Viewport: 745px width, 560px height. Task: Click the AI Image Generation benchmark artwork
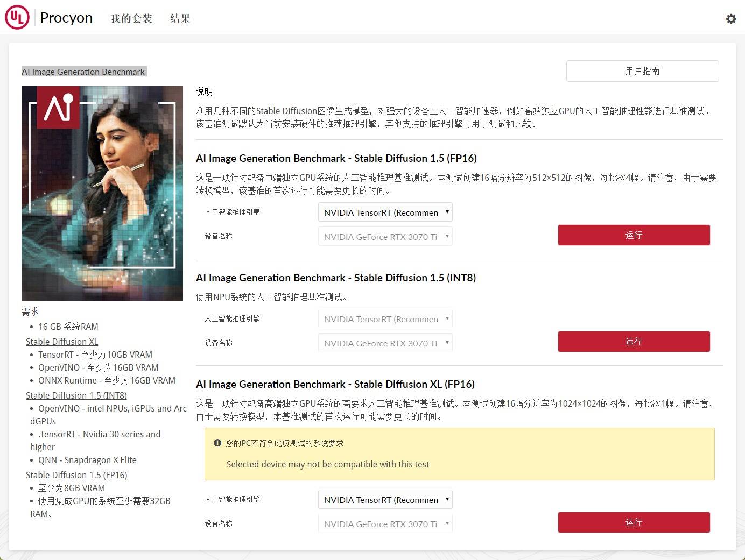coord(102,193)
